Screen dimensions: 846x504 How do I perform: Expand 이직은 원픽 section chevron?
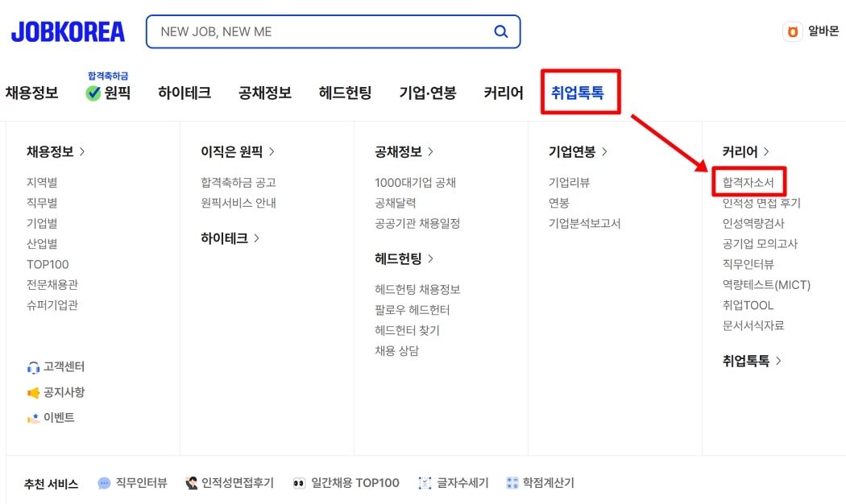272,152
